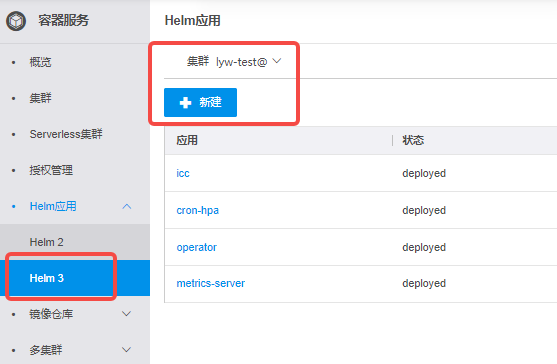Click deployed status in metrics-server row
The image size is (557, 364).
[x=424, y=283]
